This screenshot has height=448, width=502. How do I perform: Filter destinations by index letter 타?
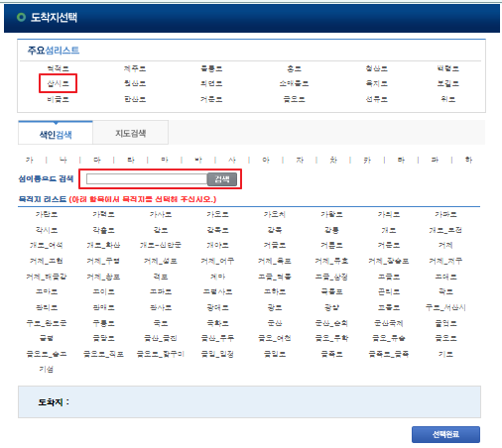tap(401, 160)
